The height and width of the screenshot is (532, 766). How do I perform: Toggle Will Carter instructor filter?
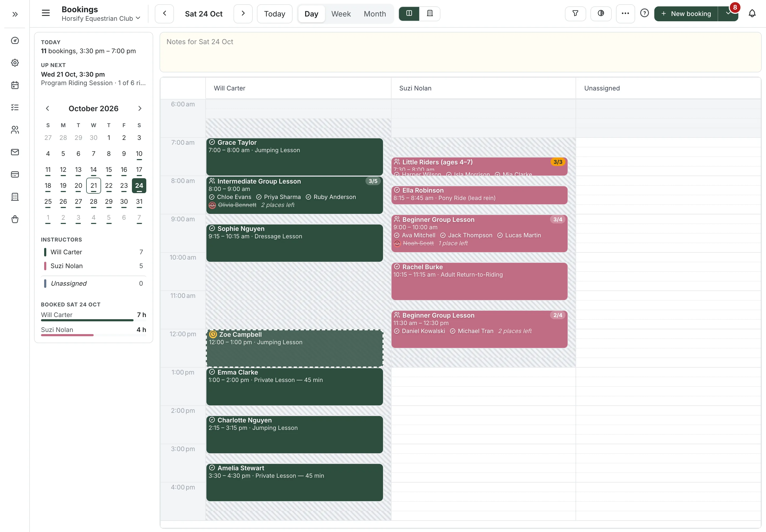(x=94, y=252)
